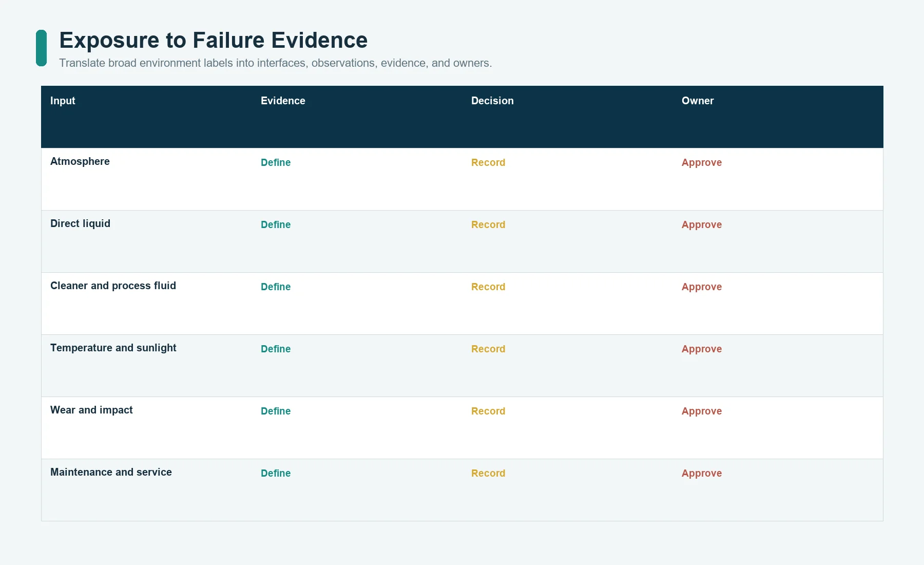This screenshot has width=924, height=565.
Task: Select the Decision column header
Action: (492, 101)
